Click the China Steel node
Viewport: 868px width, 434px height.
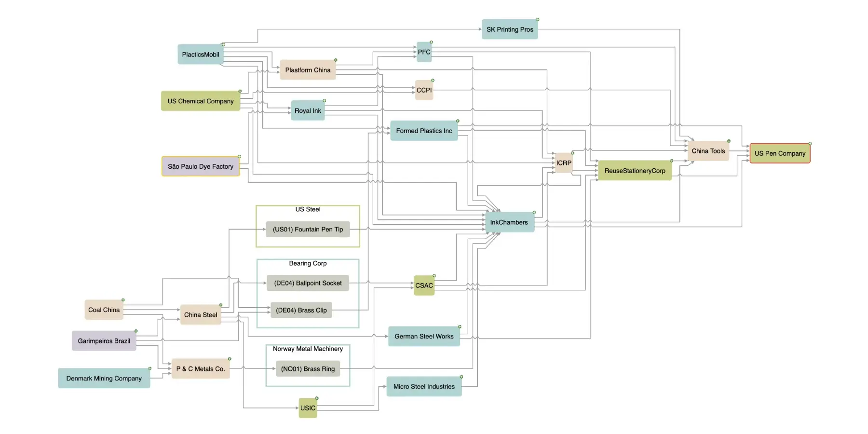click(201, 315)
